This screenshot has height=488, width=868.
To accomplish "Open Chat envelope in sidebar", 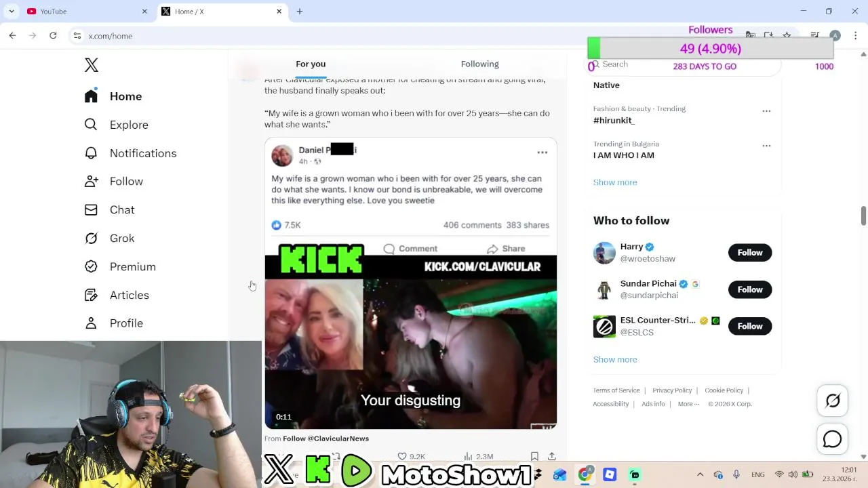I will point(91,210).
